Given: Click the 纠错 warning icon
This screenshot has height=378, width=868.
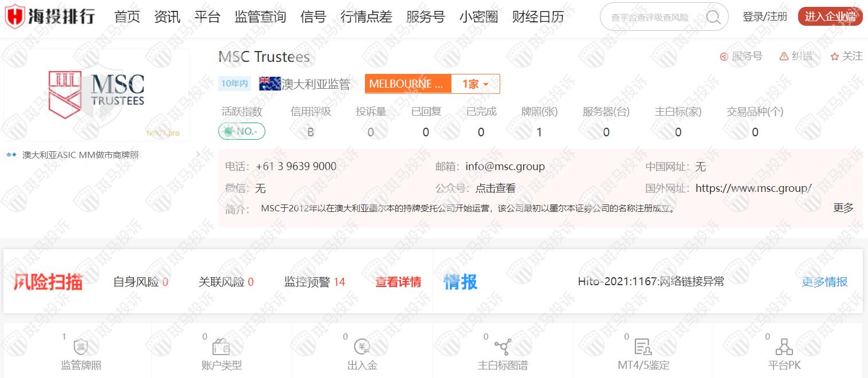Looking at the screenshot, I should (x=784, y=57).
